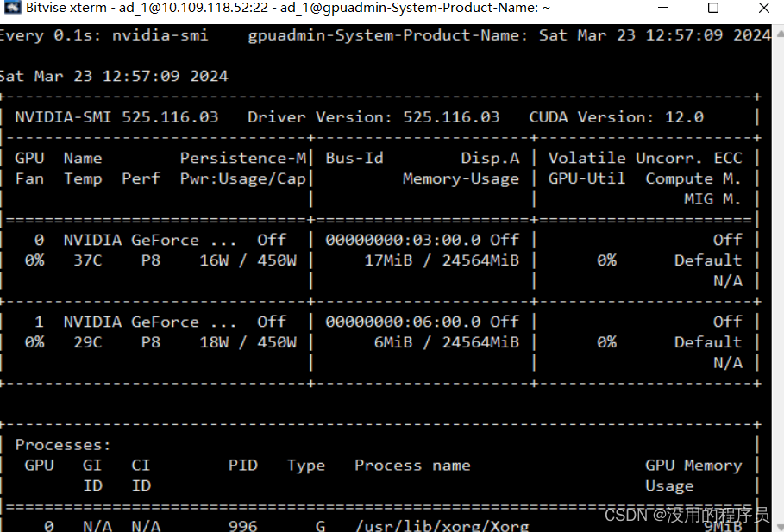Click the 'Memory-Usage' header
This screenshot has height=532, width=784.
461,178
